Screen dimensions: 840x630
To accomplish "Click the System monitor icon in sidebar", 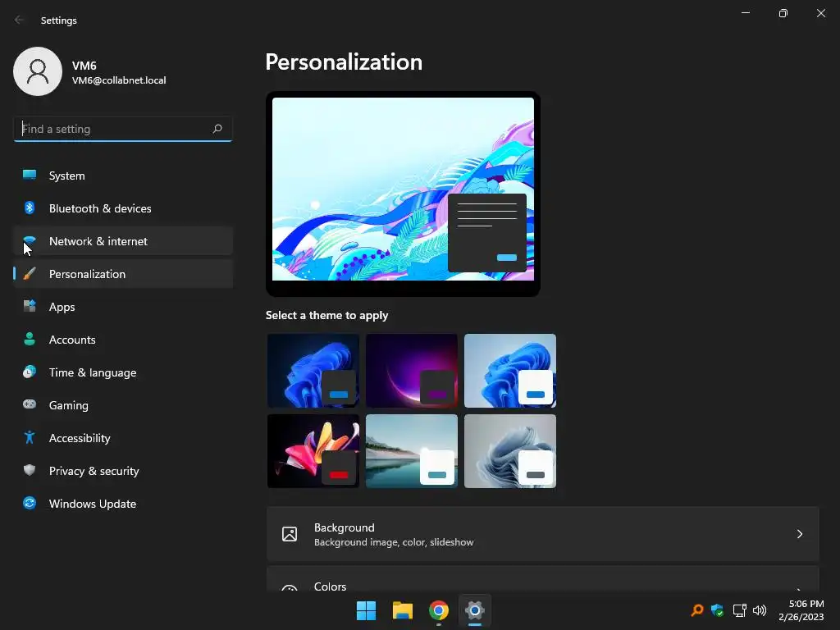I will click(30, 175).
